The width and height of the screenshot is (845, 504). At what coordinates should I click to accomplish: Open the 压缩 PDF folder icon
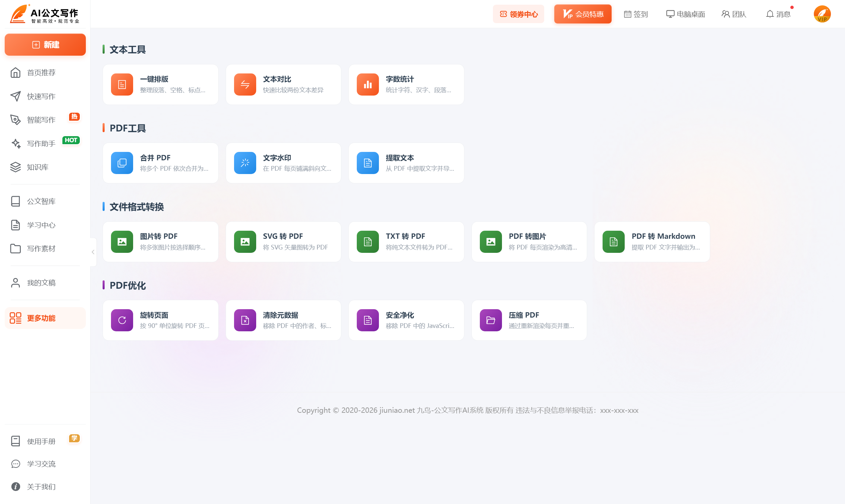tap(491, 320)
